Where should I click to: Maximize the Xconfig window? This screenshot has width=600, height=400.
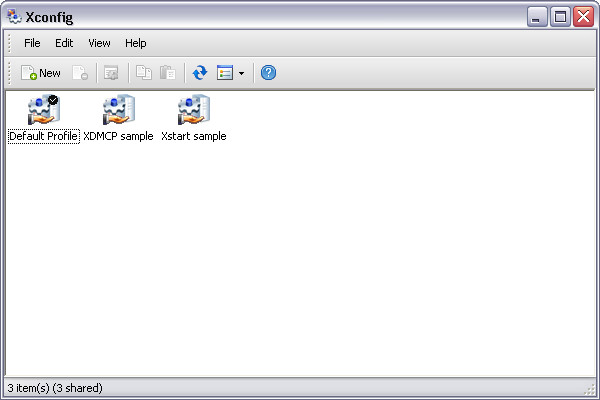(x=561, y=16)
